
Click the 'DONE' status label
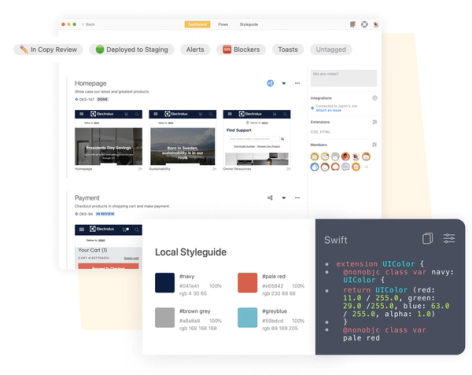(x=103, y=99)
